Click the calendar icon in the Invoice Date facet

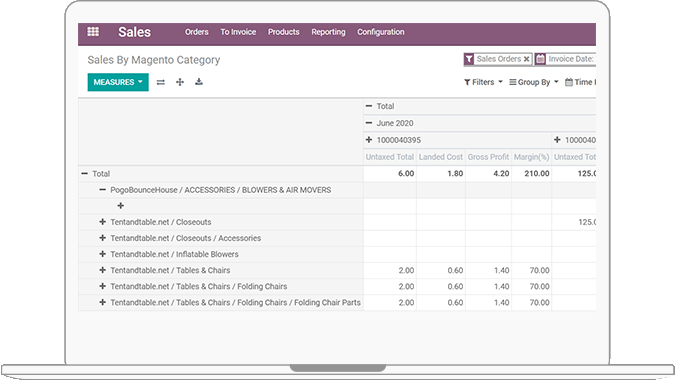(540, 59)
